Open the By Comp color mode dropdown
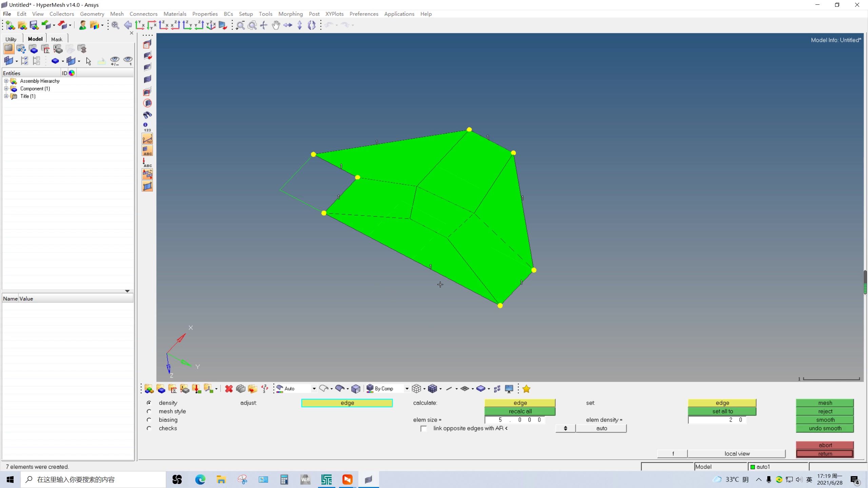This screenshot has width=868, height=488. click(407, 389)
